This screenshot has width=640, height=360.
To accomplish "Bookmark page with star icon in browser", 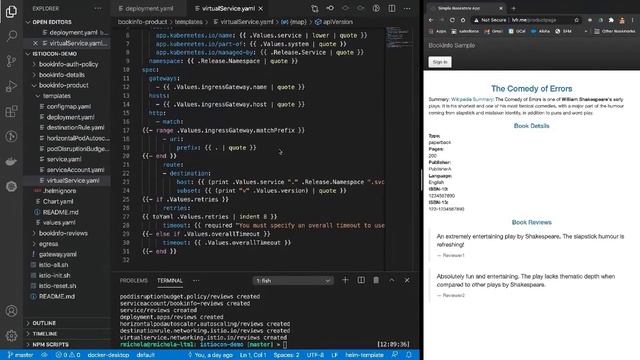I will pyautogui.click(x=576, y=20).
